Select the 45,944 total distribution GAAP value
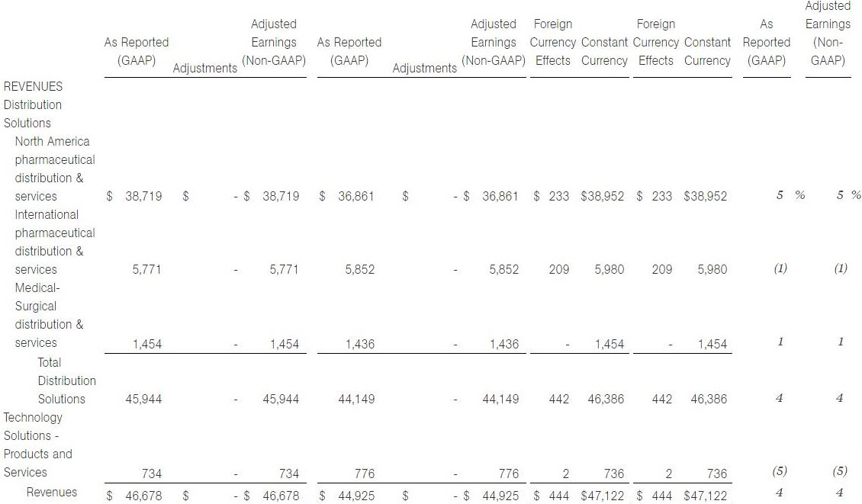The height and width of the screenshot is (504, 862). [143, 399]
